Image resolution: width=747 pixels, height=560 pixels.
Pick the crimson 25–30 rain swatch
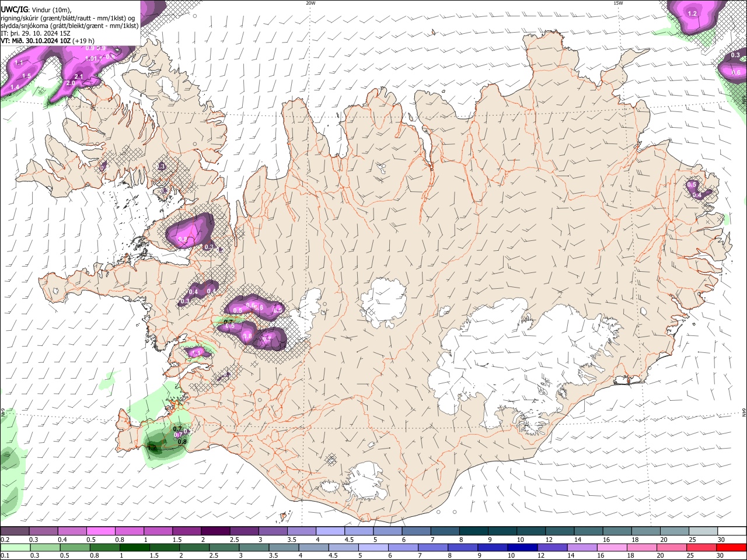[703, 547]
